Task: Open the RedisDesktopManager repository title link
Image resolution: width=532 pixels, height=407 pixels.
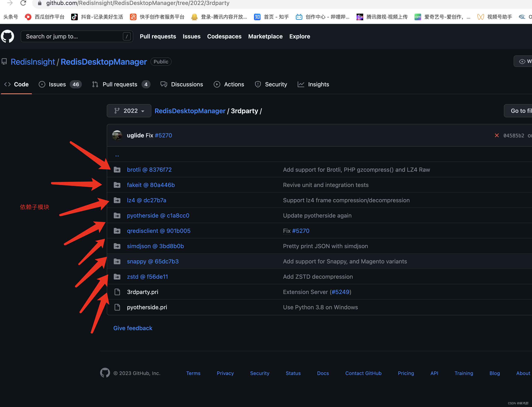Action: (104, 62)
